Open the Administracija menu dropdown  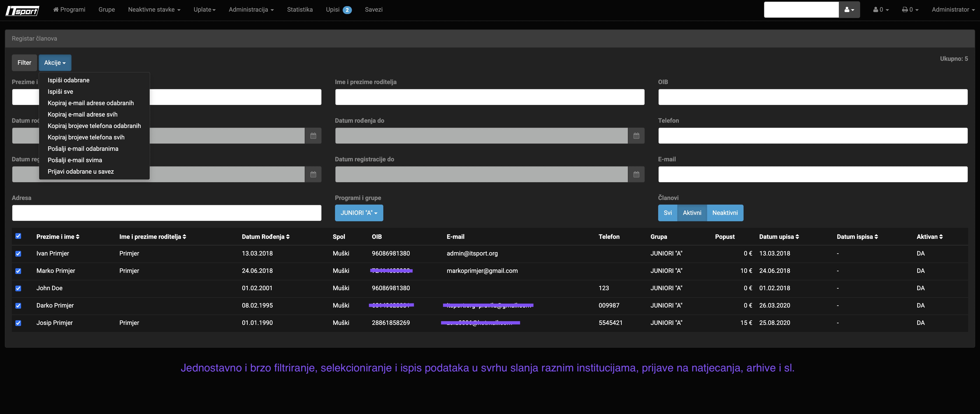point(251,10)
